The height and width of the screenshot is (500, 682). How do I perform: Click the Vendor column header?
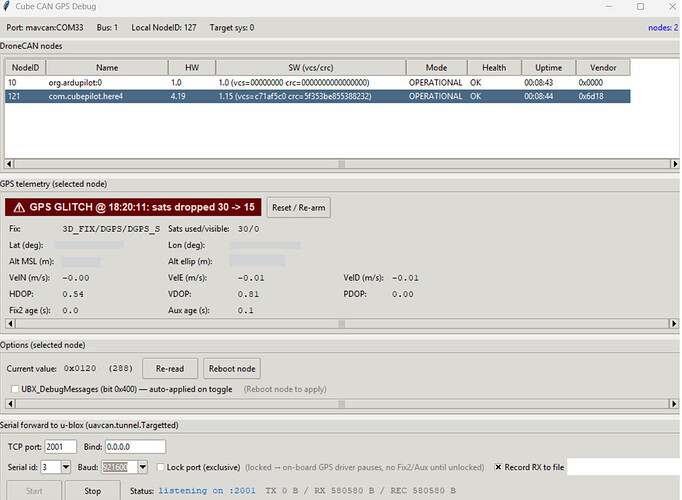(603, 68)
